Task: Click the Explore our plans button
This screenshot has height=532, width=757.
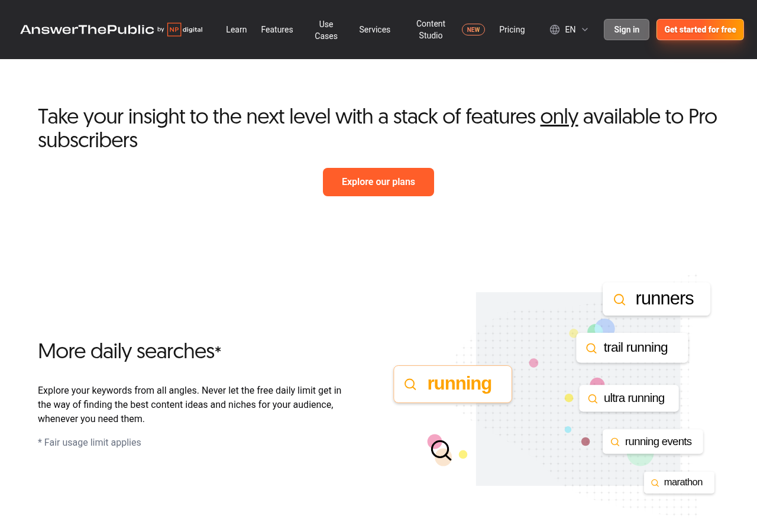Action: 378,182
